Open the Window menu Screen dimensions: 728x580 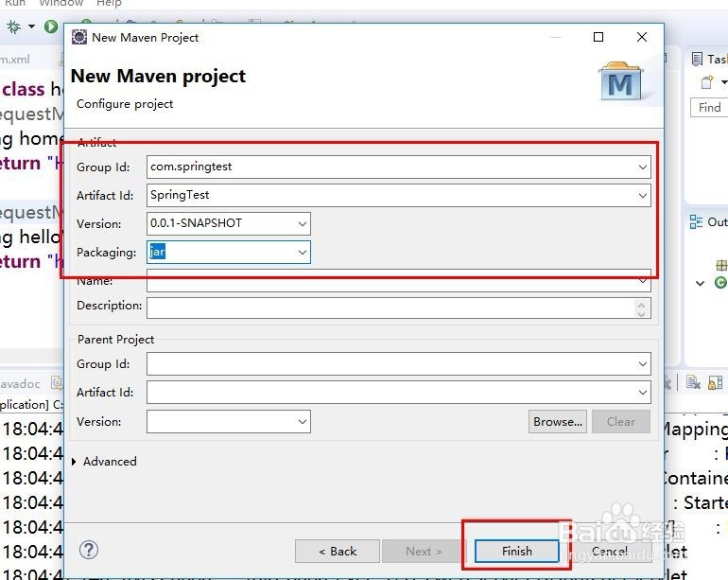[61, 4]
